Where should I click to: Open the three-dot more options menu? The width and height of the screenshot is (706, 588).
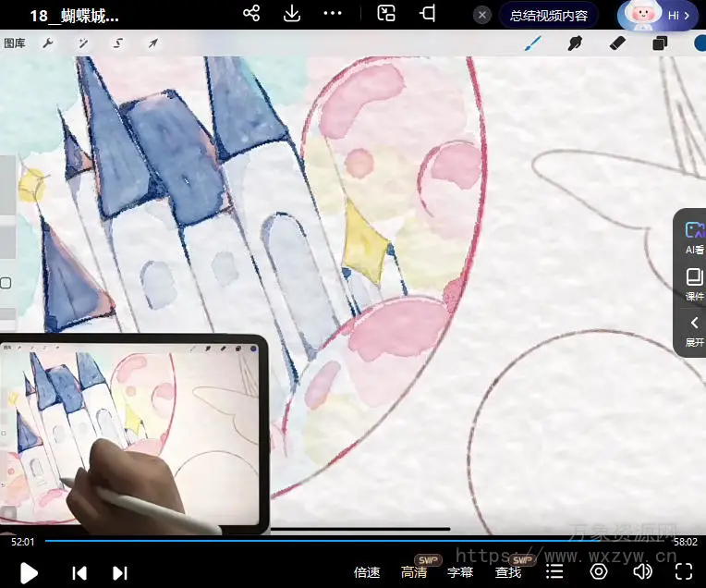[x=333, y=14]
